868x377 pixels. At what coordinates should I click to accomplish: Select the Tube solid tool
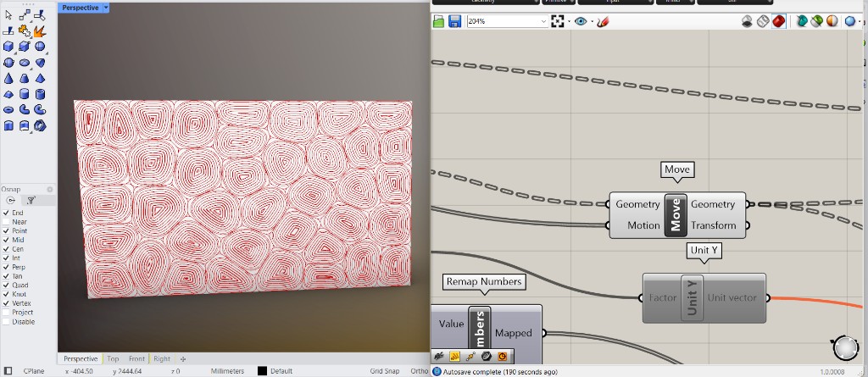tap(40, 94)
